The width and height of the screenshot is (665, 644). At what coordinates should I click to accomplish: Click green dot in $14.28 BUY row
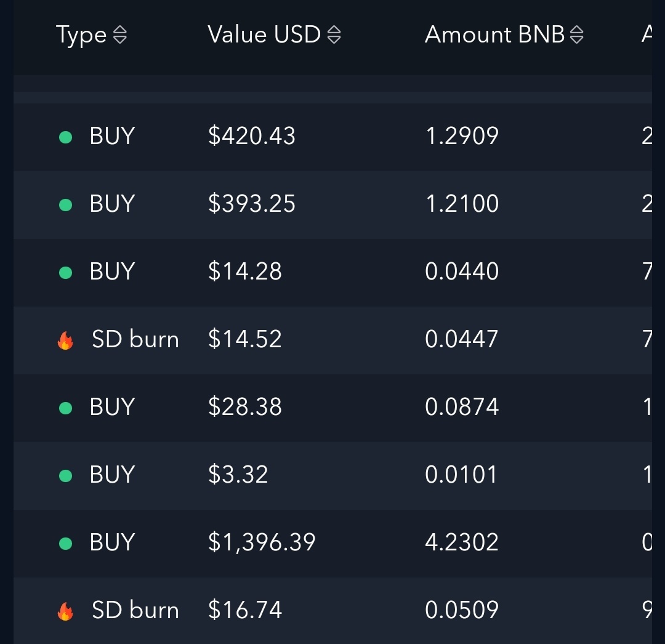coord(65,273)
